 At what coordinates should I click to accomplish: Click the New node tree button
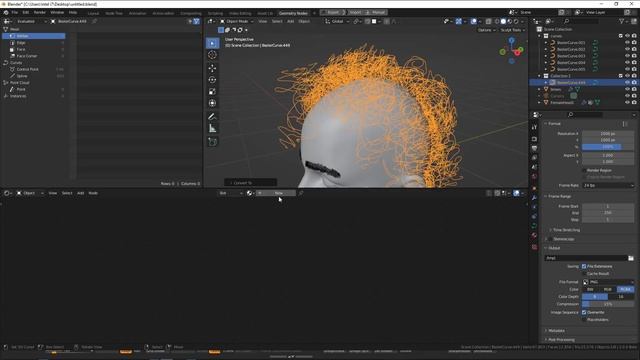pos(276,193)
